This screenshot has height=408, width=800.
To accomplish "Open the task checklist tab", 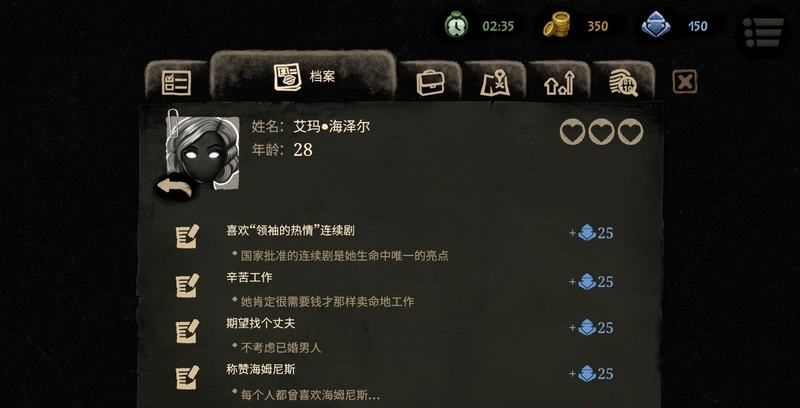I will pyautogui.click(x=177, y=82).
